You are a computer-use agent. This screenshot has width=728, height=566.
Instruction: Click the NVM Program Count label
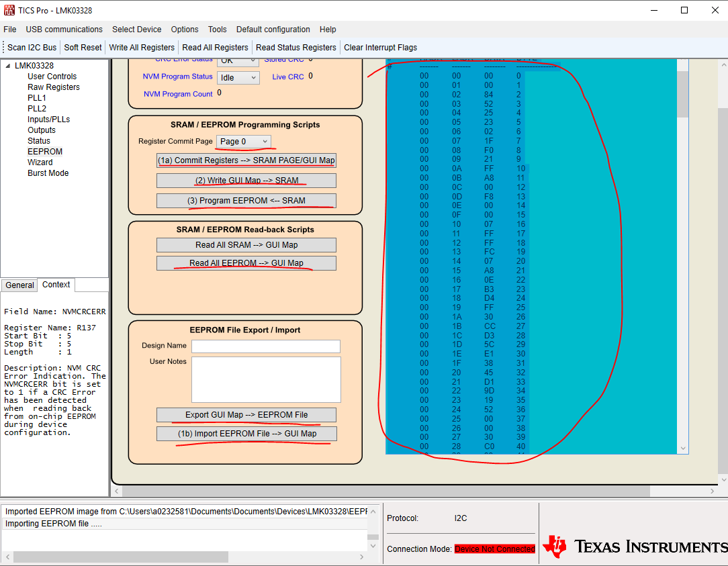click(178, 94)
